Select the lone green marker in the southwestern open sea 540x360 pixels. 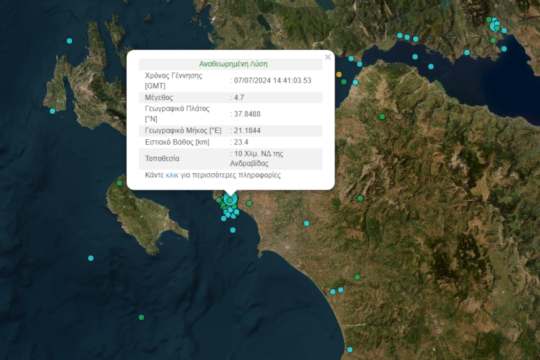(141, 317)
